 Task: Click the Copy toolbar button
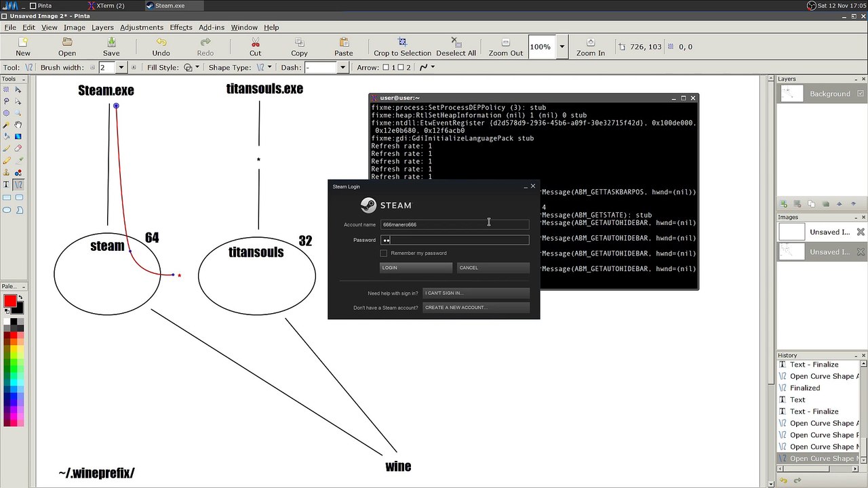click(299, 47)
